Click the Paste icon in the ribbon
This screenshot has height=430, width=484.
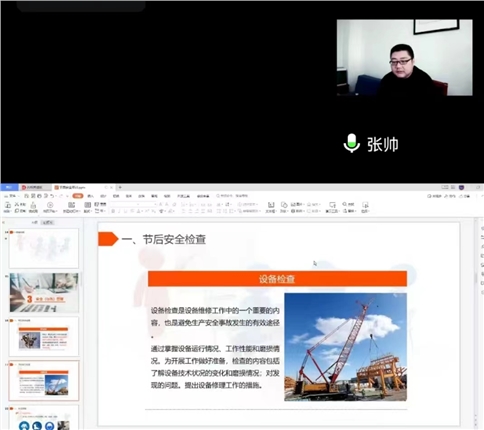pyautogui.click(x=7, y=207)
